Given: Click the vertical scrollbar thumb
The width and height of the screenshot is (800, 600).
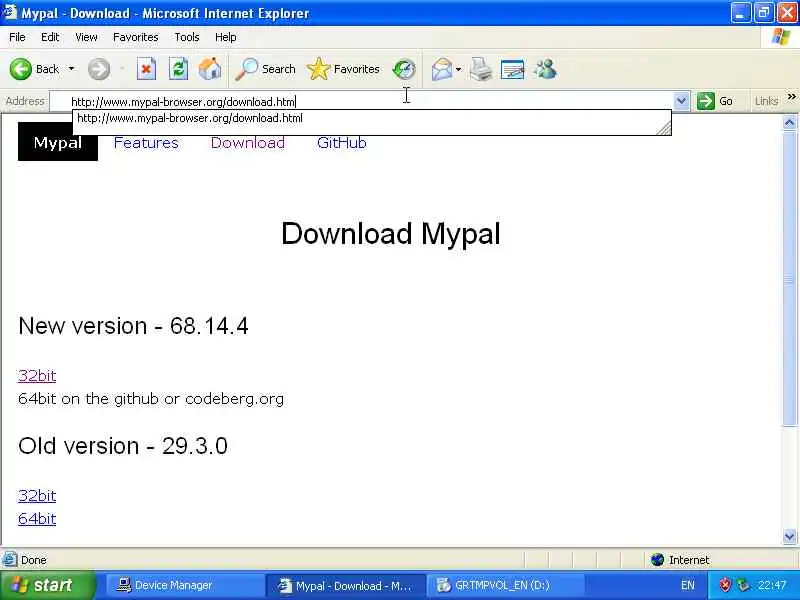Looking at the screenshot, I should [x=789, y=279].
